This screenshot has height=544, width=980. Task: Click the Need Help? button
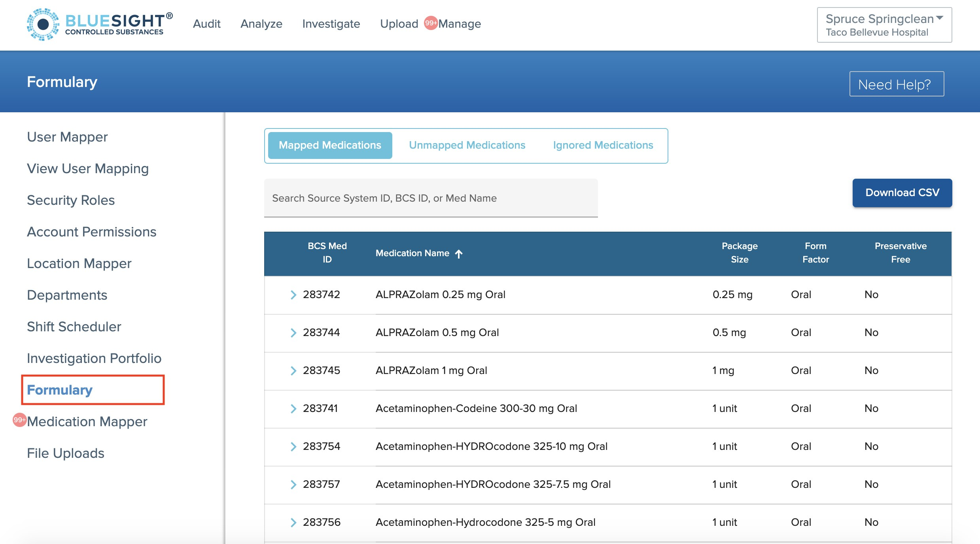[897, 84]
